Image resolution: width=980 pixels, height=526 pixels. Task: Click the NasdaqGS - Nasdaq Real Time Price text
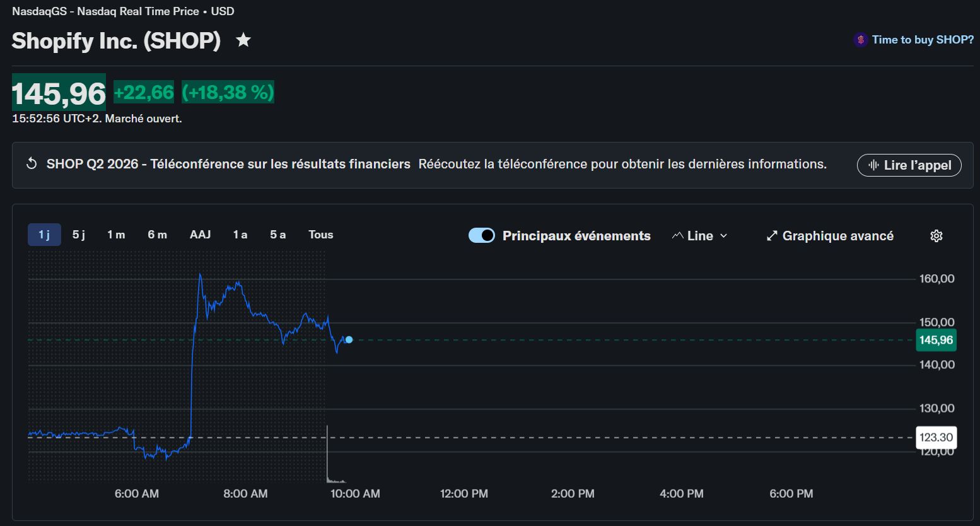(x=123, y=11)
